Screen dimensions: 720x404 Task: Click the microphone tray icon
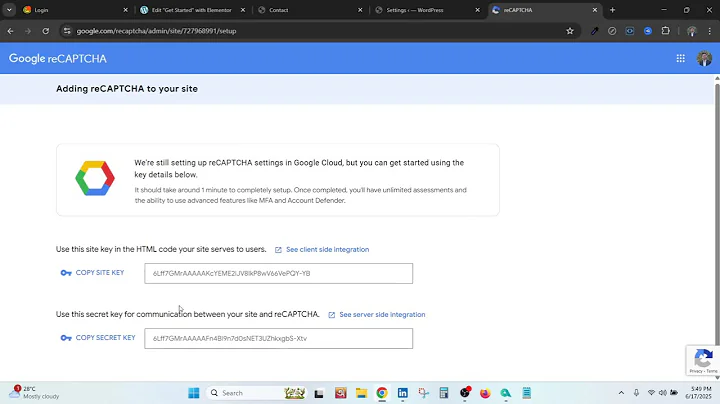pos(636,393)
